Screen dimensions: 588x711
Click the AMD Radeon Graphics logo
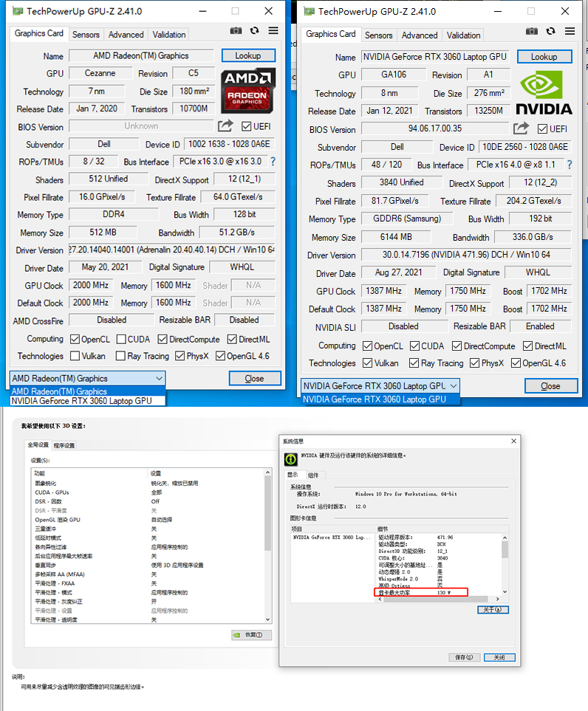(x=247, y=90)
